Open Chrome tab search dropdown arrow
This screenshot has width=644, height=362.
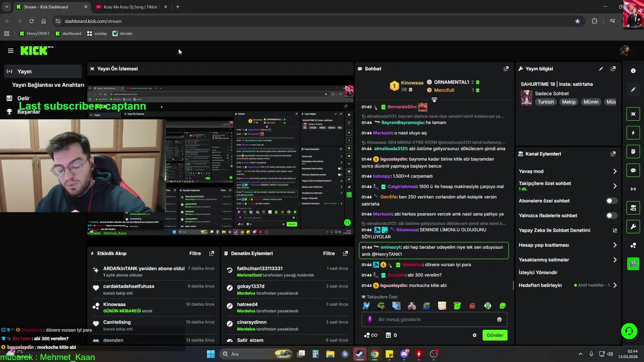pos(7,7)
